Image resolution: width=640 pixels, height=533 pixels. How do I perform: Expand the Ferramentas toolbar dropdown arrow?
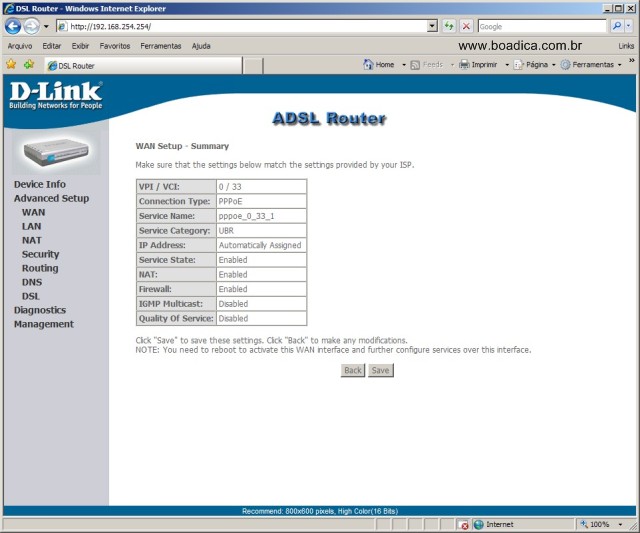point(619,65)
